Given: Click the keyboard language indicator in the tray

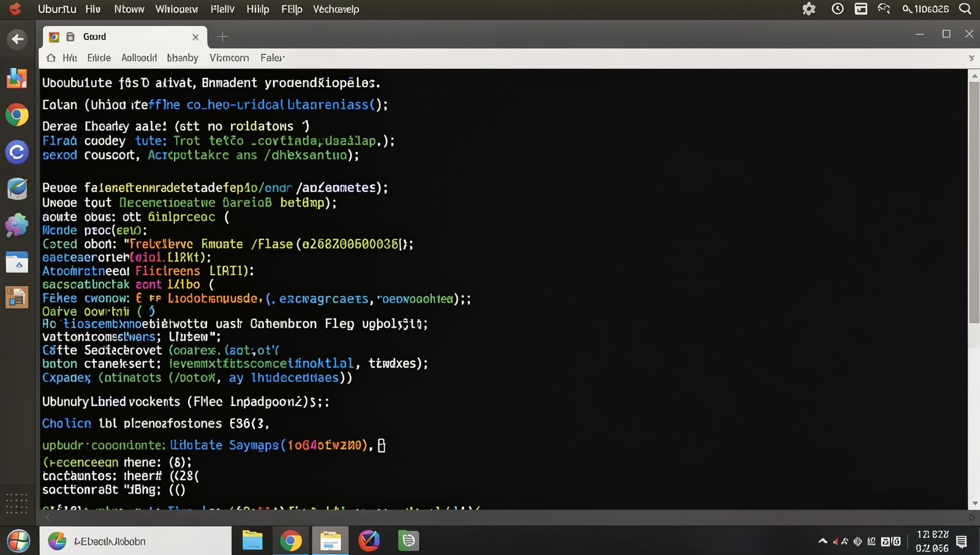Looking at the screenshot, I should coord(891,542).
